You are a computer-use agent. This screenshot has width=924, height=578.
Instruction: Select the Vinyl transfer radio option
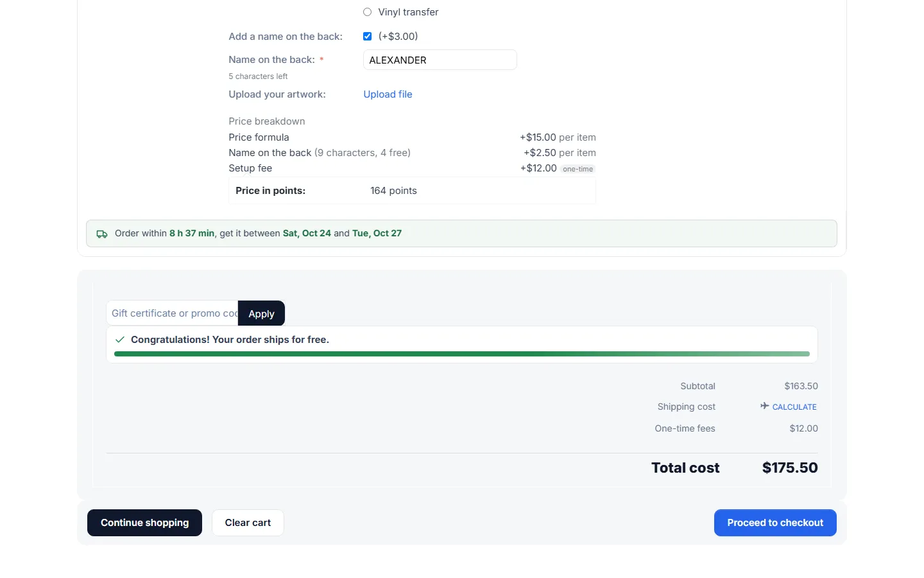367,12
